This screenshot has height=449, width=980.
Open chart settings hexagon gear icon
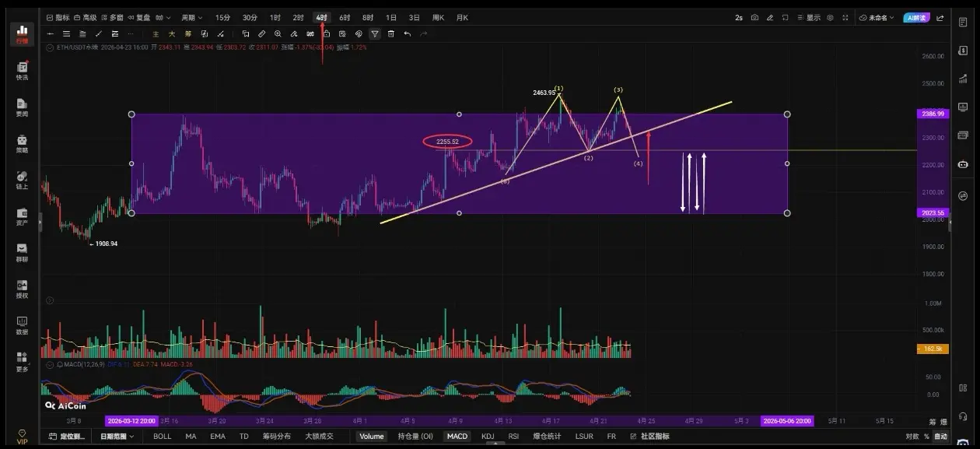(831, 17)
